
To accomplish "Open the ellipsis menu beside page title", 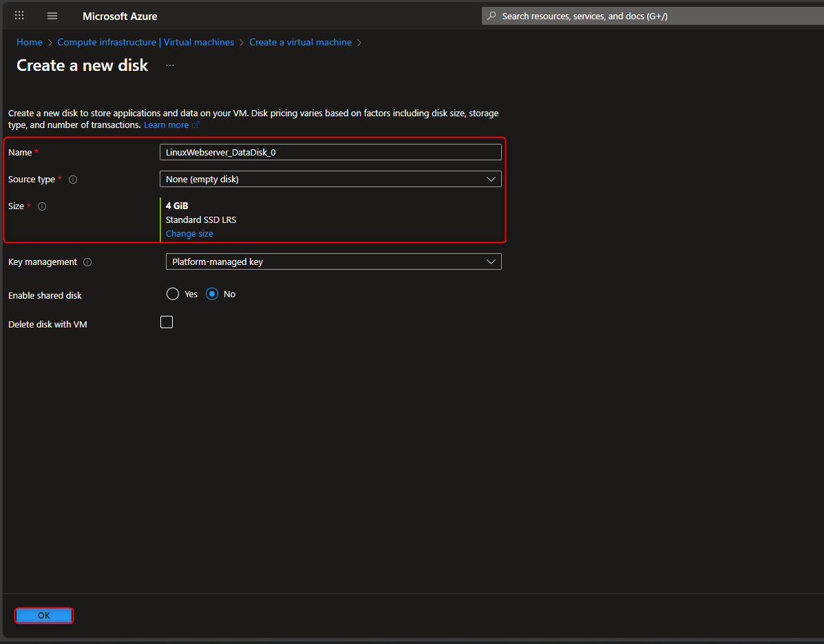I will click(x=169, y=65).
